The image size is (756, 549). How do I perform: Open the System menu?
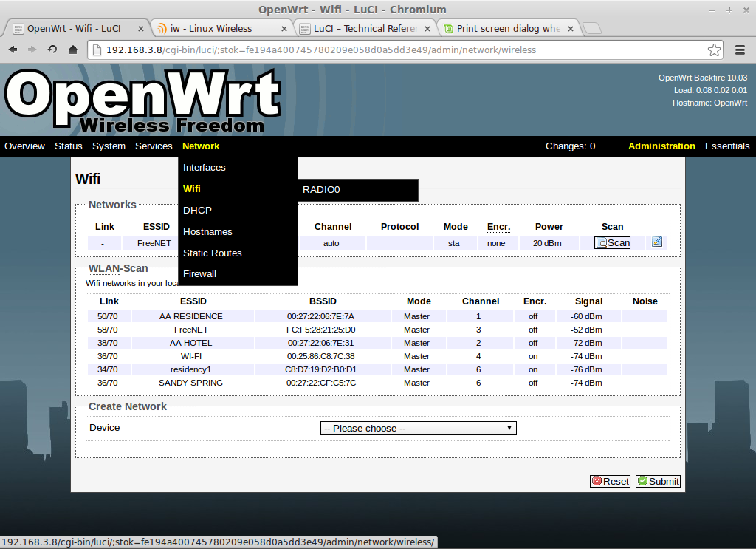[109, 146]
